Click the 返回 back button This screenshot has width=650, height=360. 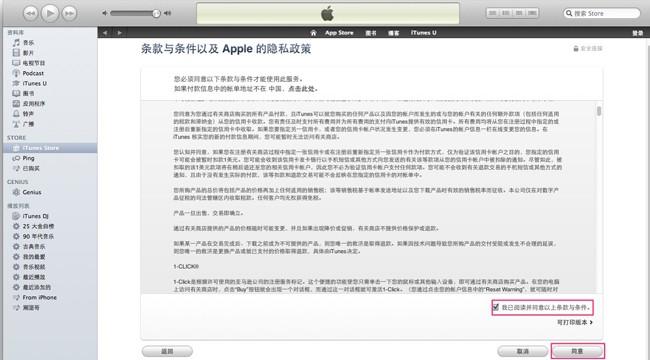pos(167,351)
